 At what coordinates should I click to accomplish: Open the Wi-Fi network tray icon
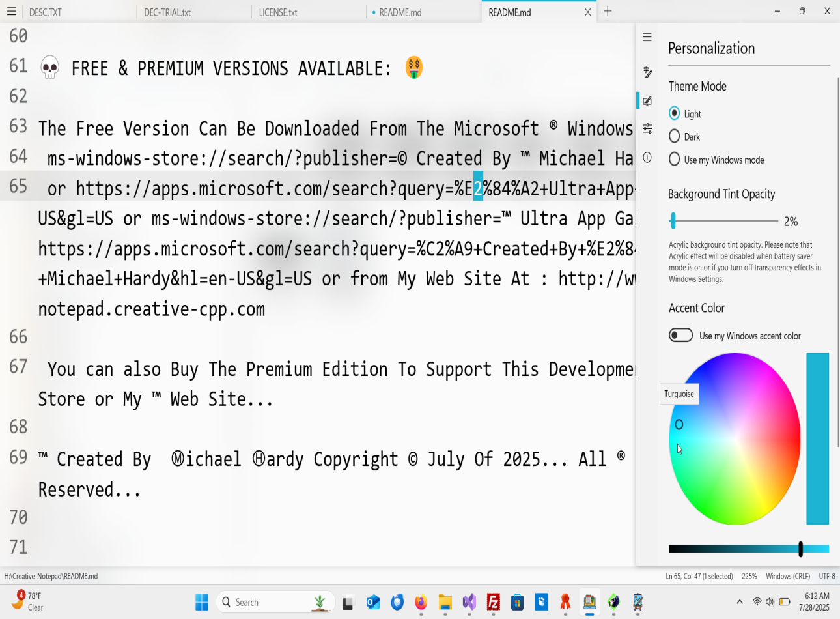coord(757,602)
